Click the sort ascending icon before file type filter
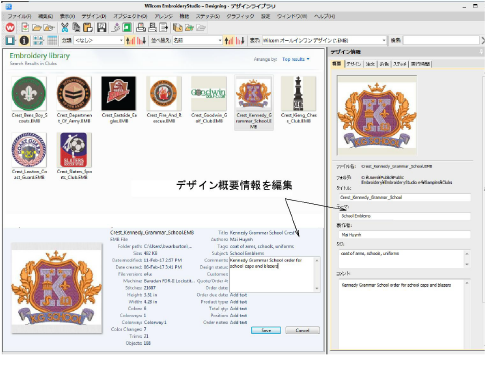485x367 pixels. click(229, 40)
